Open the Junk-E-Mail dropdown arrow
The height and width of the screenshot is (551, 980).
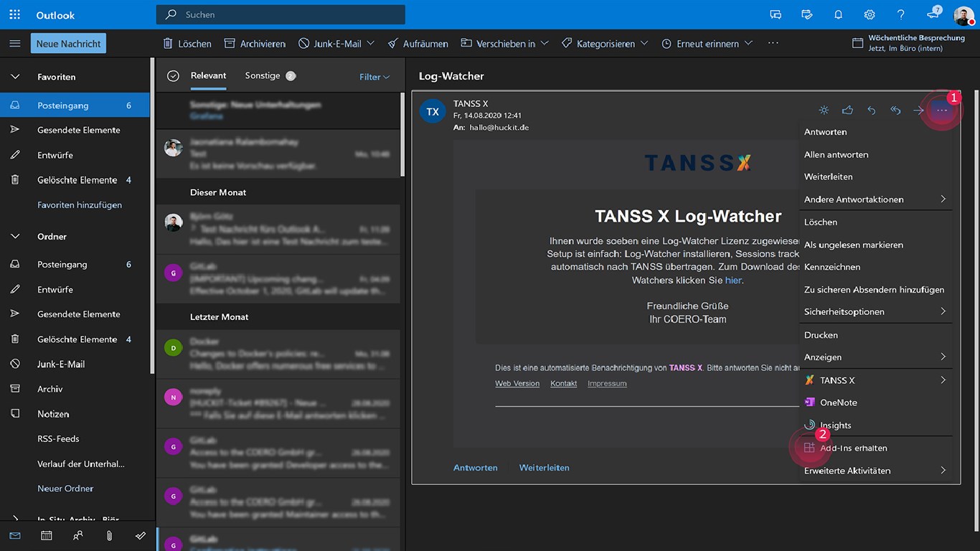click(371, 43)
